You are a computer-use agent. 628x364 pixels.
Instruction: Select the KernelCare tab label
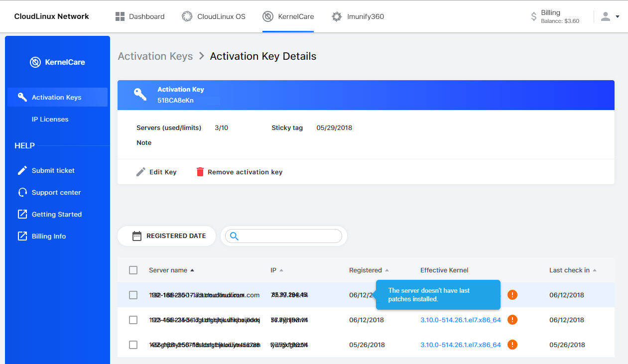click(x=296, y=16)
